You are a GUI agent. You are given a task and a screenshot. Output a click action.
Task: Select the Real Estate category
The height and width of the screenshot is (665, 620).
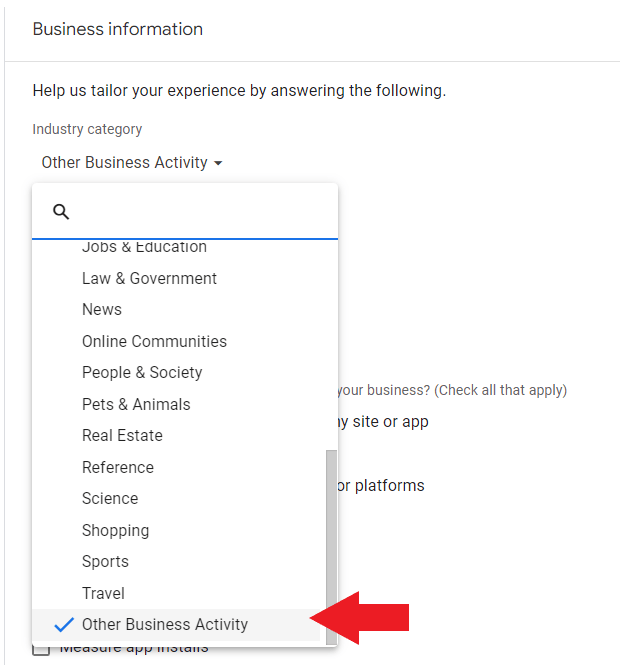tap(122, 436)
